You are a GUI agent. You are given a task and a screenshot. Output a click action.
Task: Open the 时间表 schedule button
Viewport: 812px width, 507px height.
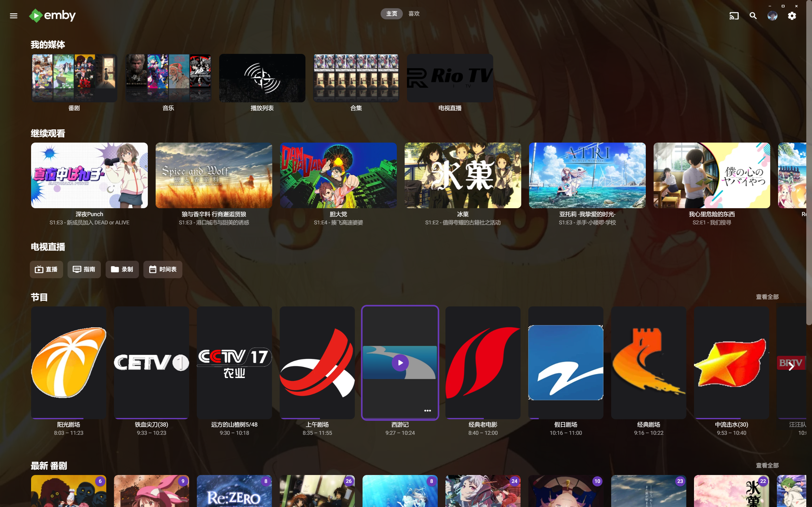[x=163, y=269]
